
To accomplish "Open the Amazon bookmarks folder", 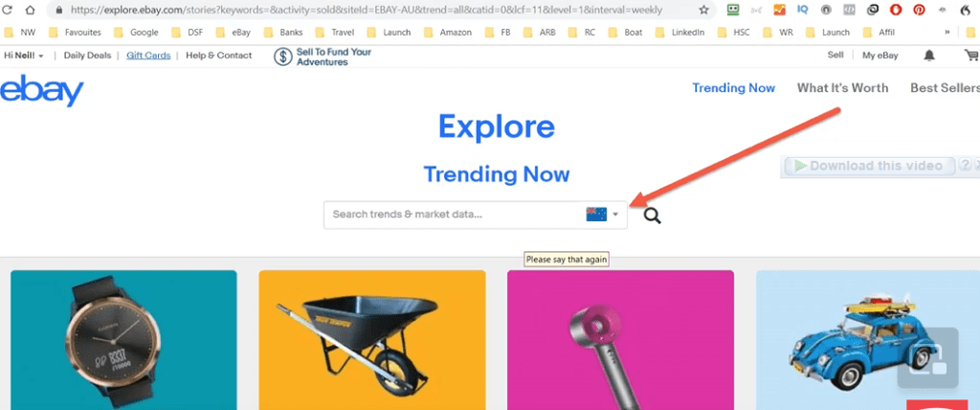I will (448, 33).
